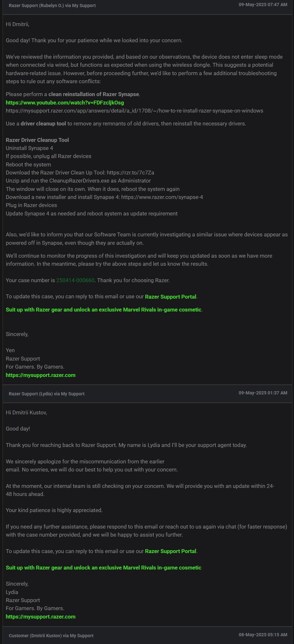294x644 pixels.
Task: Open Marvel Rivals cosmetic promo in Yen's message
Action: [x=103, y=310]
